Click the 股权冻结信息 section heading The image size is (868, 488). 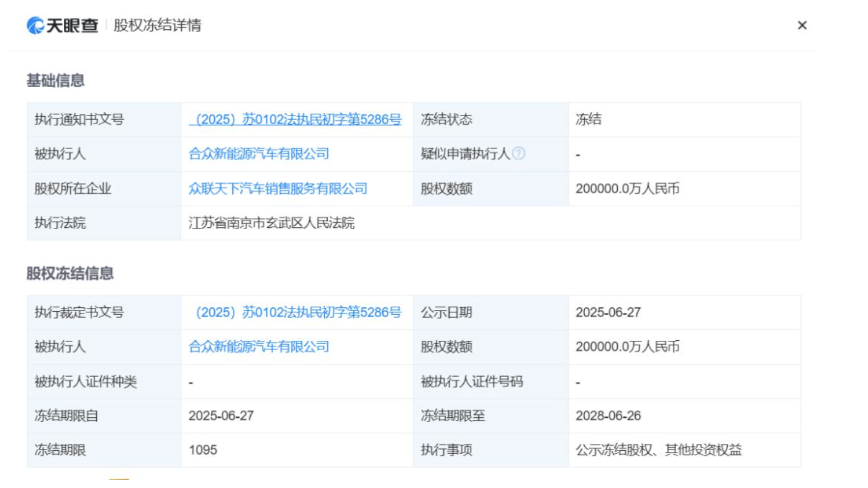click(70, 273)
